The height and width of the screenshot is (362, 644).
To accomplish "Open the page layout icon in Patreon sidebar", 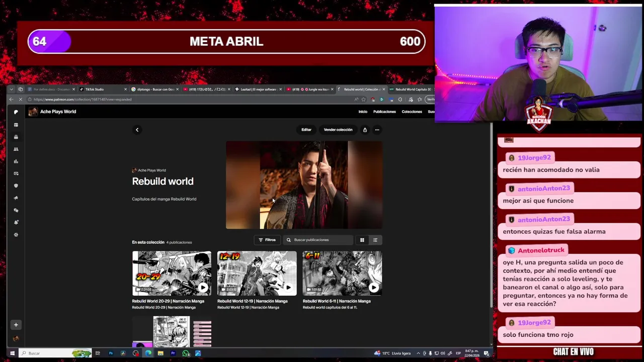I will tap(16, 125).
